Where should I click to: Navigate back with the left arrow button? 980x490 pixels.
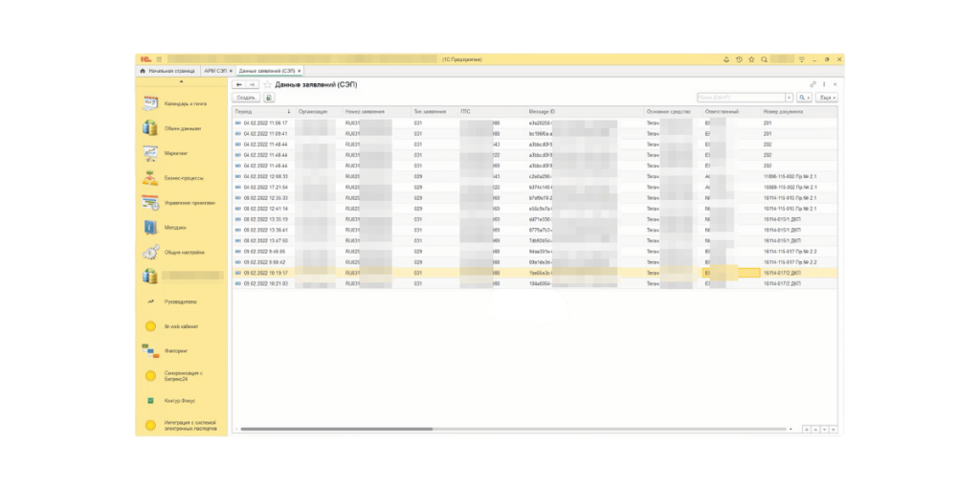(x=239, y=85)
